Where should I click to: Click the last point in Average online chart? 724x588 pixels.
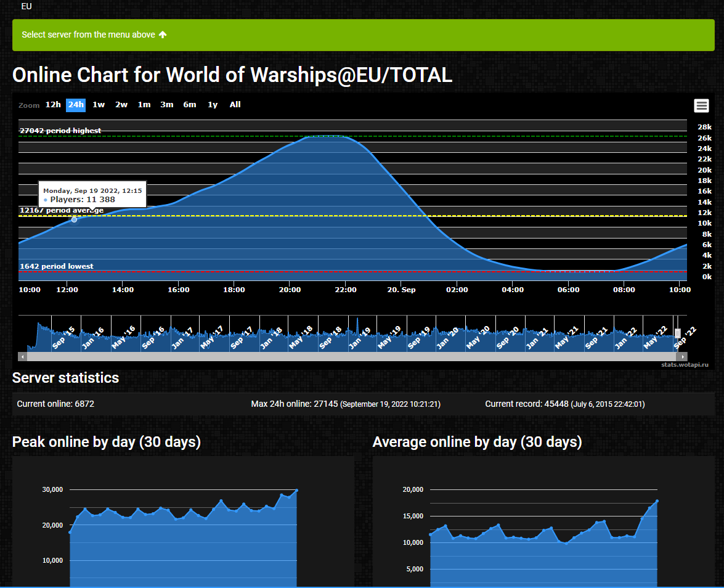coord(657,501)
